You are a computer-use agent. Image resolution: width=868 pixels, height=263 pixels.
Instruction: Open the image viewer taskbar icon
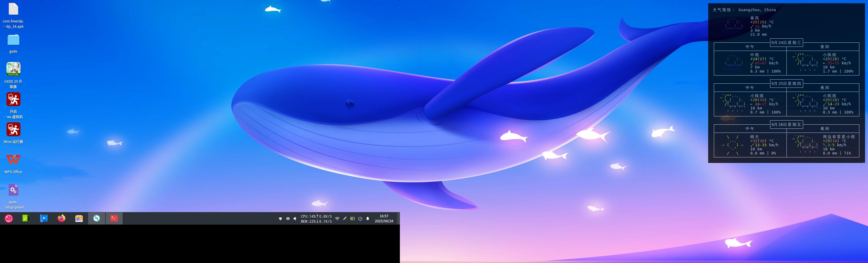coord(79,219)
